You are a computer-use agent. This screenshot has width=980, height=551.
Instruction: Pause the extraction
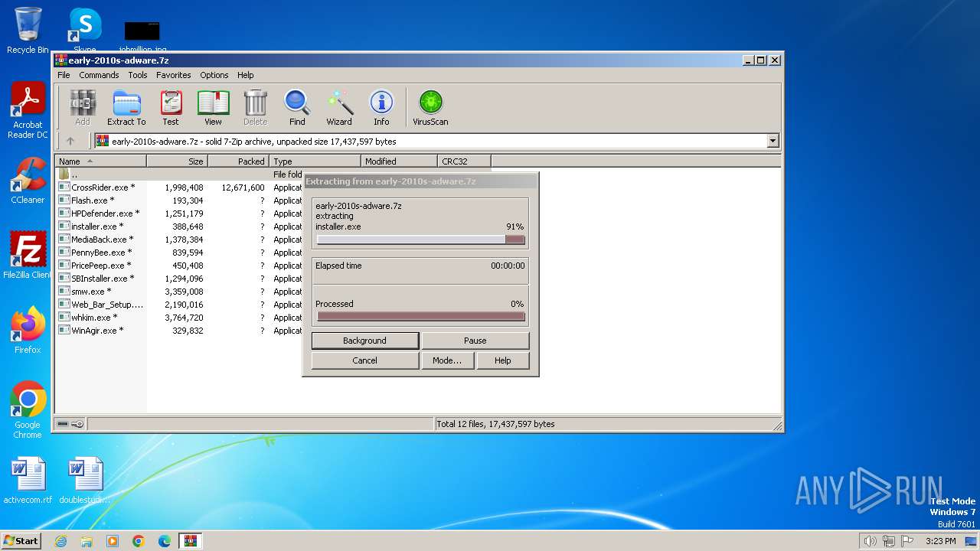(475, 341)
